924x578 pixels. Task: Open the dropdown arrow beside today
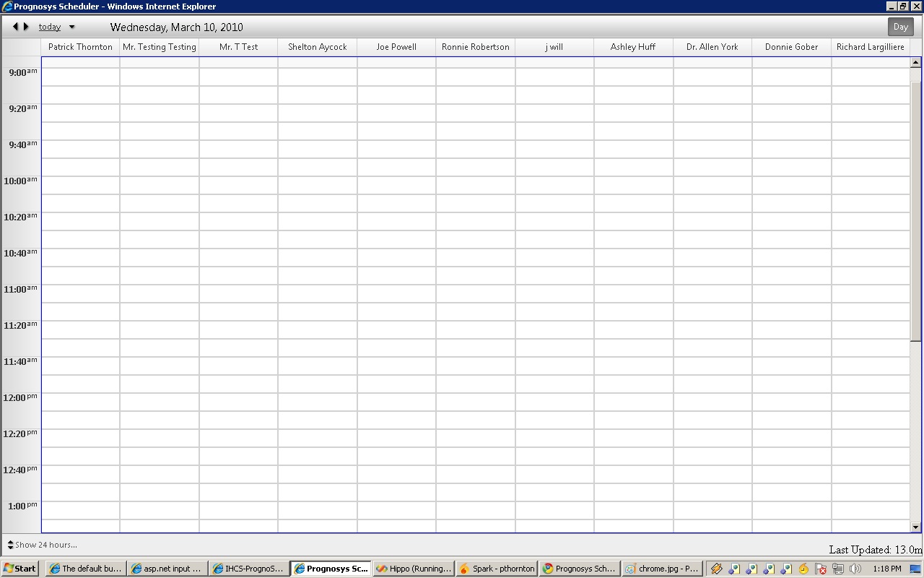coord(71,27)
